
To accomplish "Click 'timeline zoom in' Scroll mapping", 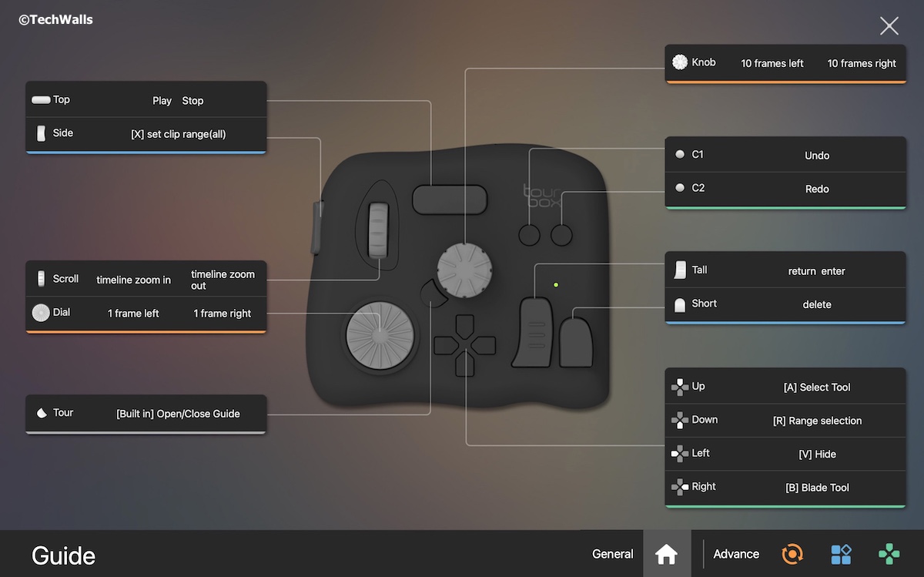I will [x=133, y=280].
